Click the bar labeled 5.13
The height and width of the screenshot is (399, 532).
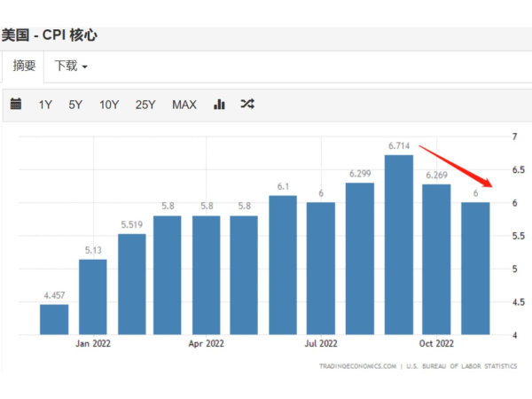tap(92, 297)
